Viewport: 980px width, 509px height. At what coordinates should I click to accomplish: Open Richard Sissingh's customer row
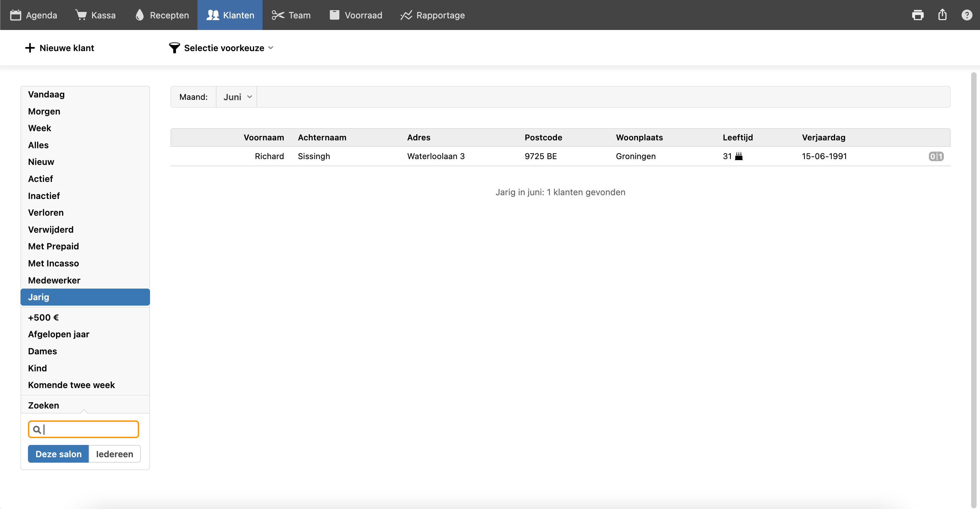click(560, 156)
